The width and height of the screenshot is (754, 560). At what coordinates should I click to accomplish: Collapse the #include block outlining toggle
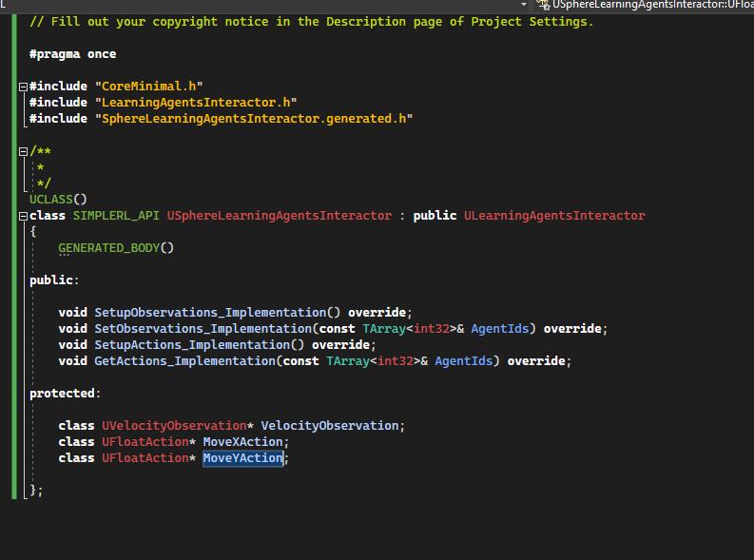click(x=23, y=87)
